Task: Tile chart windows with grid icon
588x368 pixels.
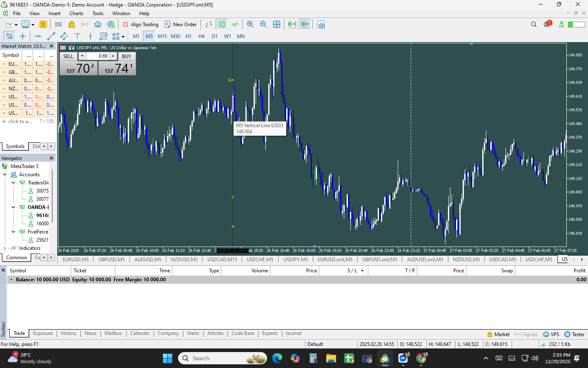Action: 276,25
